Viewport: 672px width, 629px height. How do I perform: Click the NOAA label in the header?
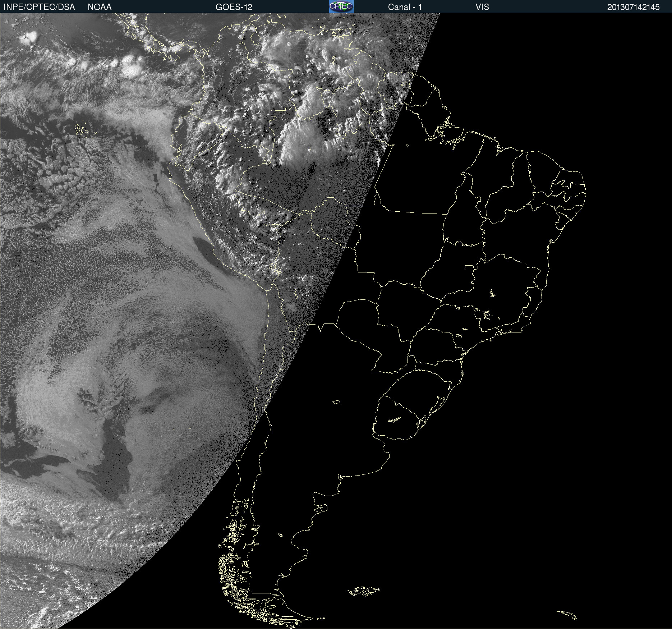click(x=100, y=7)
